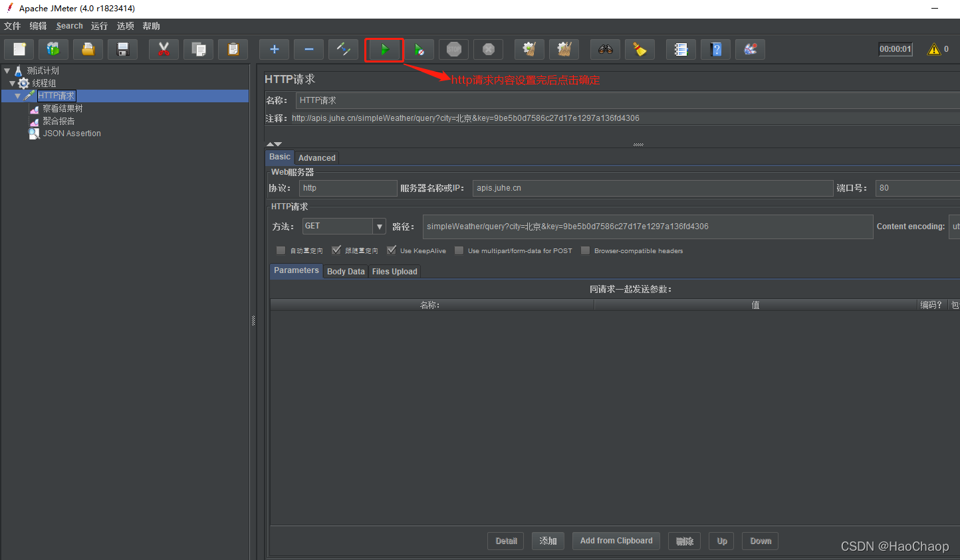Click the Expand All plus icon
Screen dimensions: 960x560
(274, 49)
